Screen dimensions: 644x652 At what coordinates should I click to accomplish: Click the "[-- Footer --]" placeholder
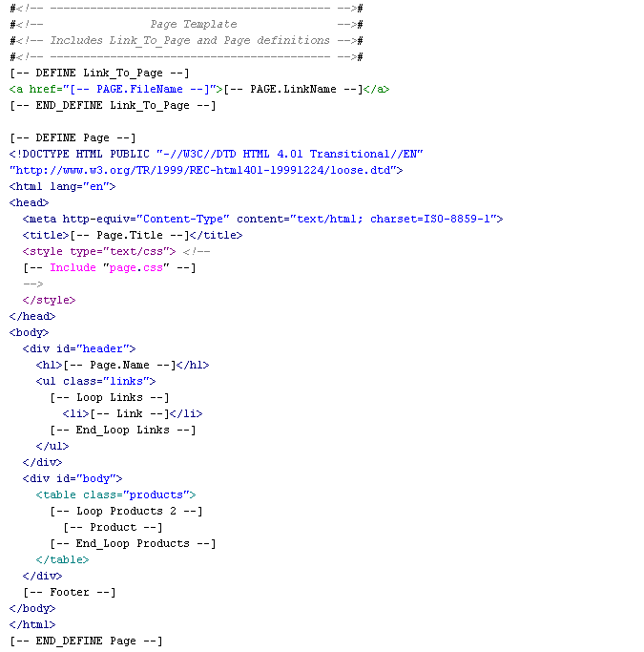[69, 592]
